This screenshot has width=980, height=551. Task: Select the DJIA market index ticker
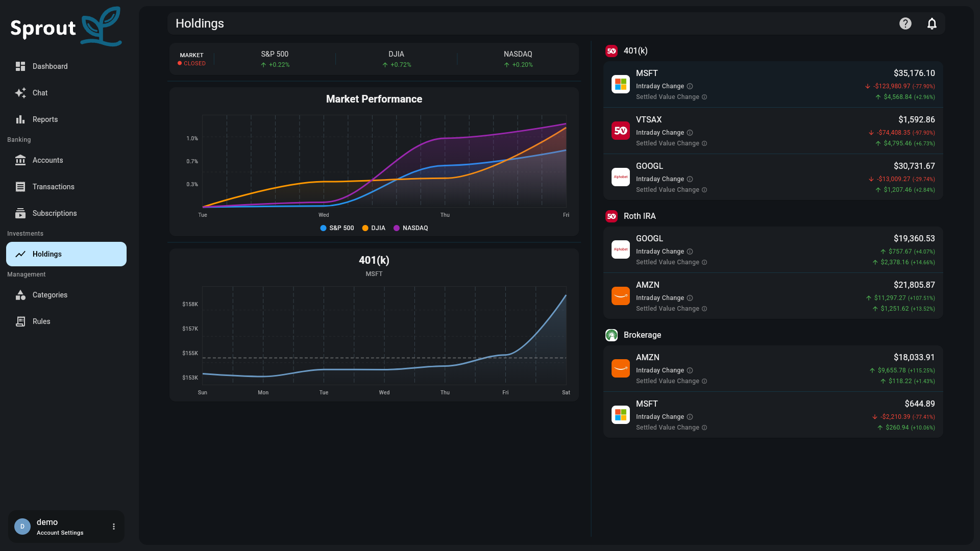(397, 59)
